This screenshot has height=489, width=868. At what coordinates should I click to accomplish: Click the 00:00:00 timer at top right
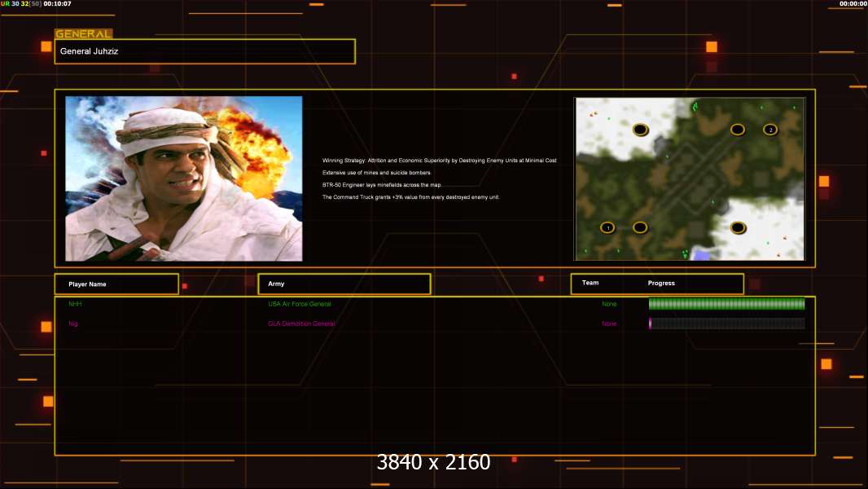click(x=853, y=4)
